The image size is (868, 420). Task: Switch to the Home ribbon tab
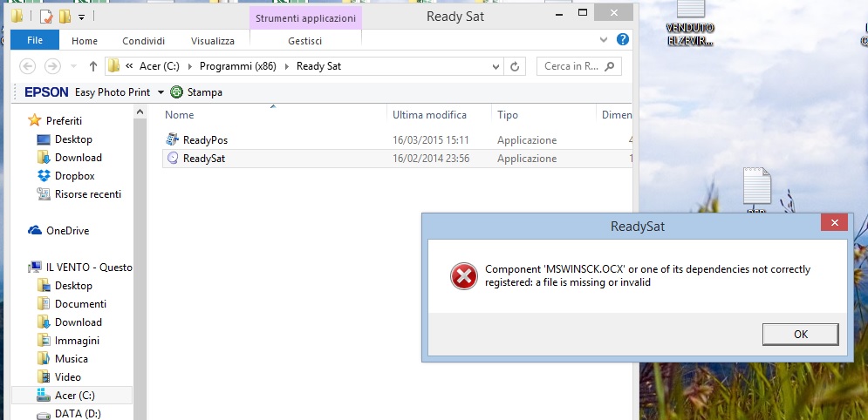pos(85,41)
